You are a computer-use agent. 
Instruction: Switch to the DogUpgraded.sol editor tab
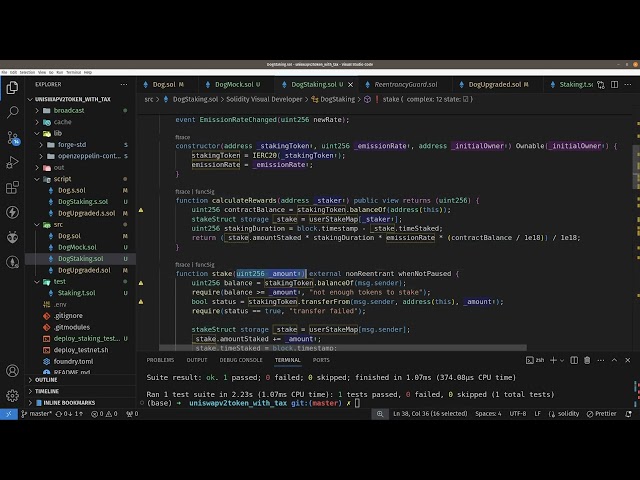point(493,84)
